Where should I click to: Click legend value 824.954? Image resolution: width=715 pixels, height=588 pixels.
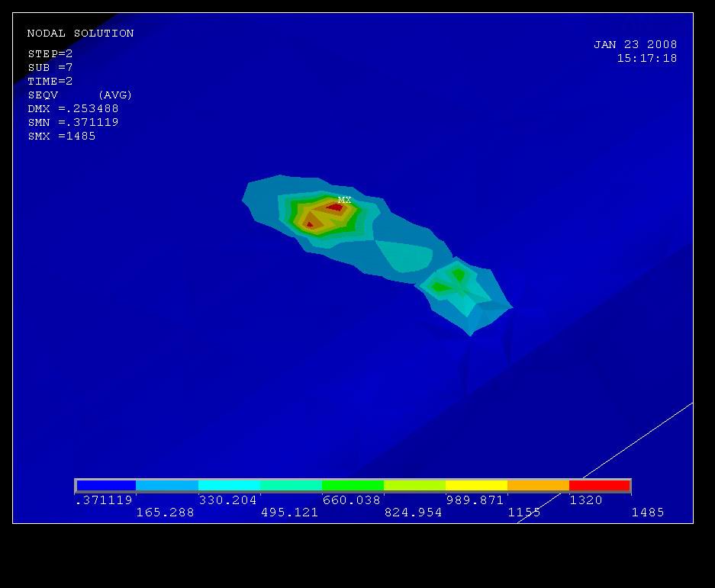point(413,512)
